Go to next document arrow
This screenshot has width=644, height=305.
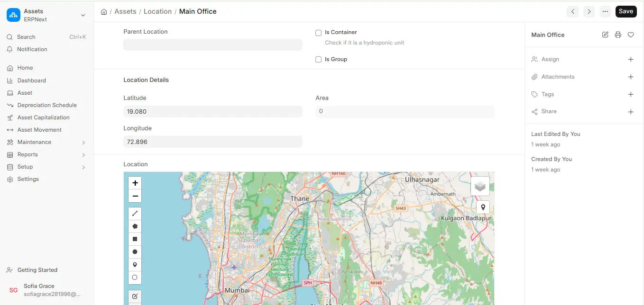click(x=589, y=11)
